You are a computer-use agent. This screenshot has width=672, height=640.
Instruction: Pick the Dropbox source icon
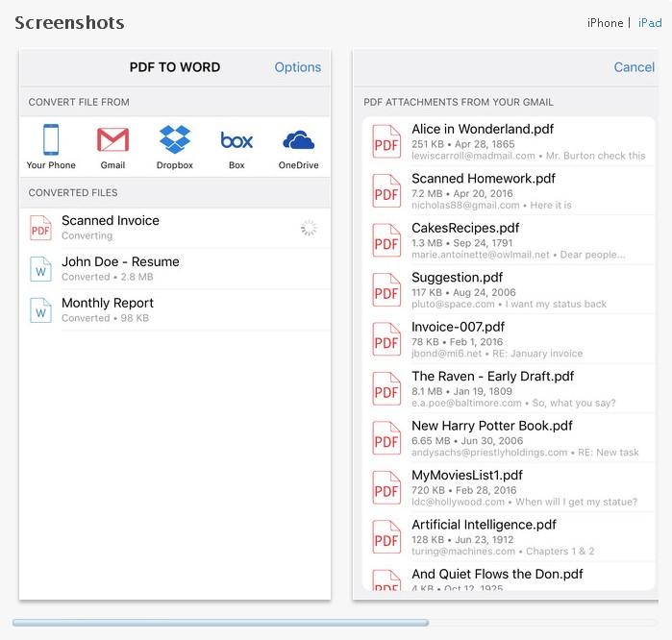click(174, 139)
